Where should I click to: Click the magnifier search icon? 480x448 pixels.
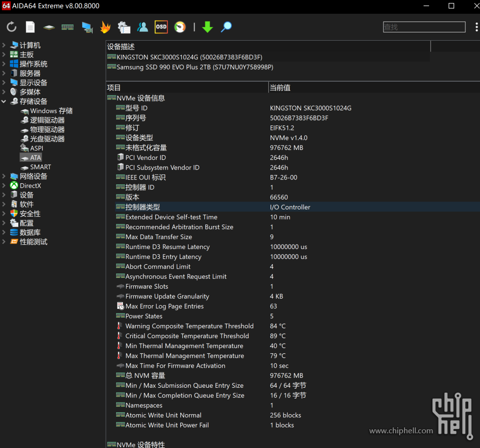tap(226, 27)
